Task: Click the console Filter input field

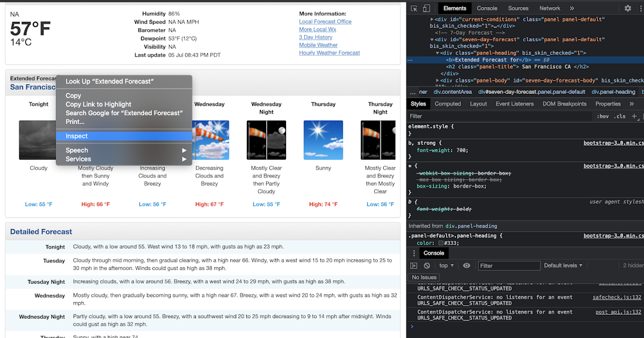Action: click(x=509, y=265)
